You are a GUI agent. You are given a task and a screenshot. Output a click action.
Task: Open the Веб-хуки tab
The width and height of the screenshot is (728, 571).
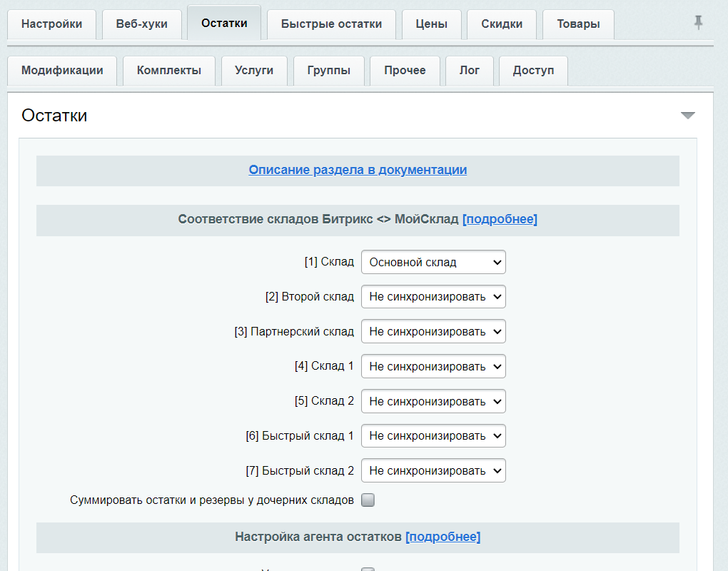click(141, 24)
